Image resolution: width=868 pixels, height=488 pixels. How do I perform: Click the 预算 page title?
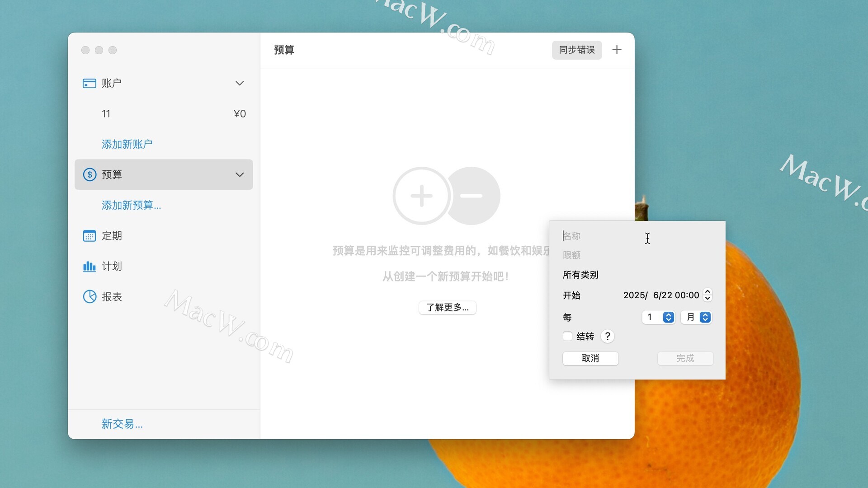284,50
